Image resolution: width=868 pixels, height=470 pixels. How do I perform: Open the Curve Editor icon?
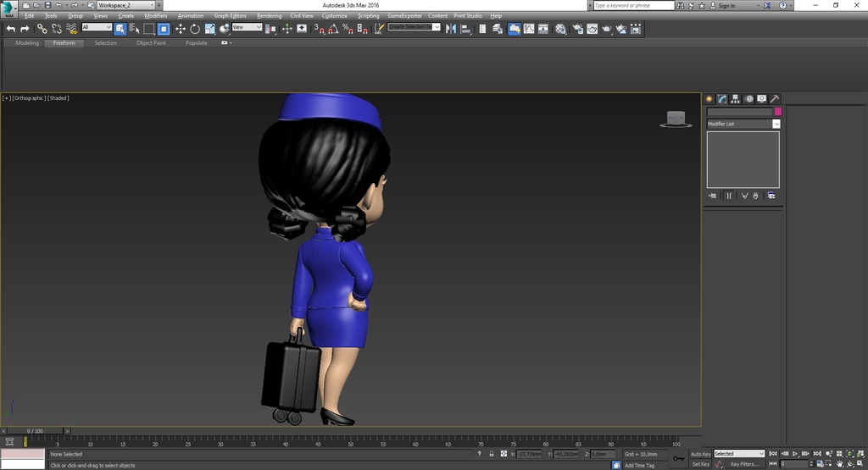[x=529, y=29]
